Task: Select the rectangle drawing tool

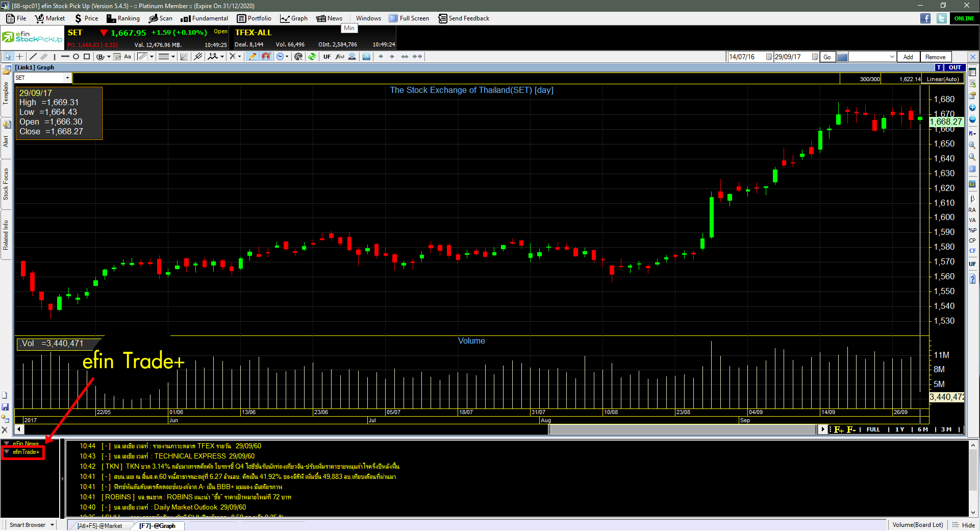Action: (87, 57)
